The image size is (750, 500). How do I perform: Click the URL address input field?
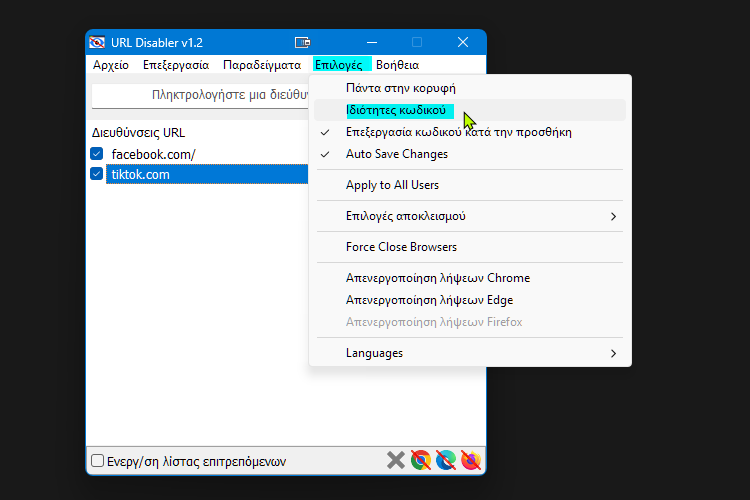point(200,96)
